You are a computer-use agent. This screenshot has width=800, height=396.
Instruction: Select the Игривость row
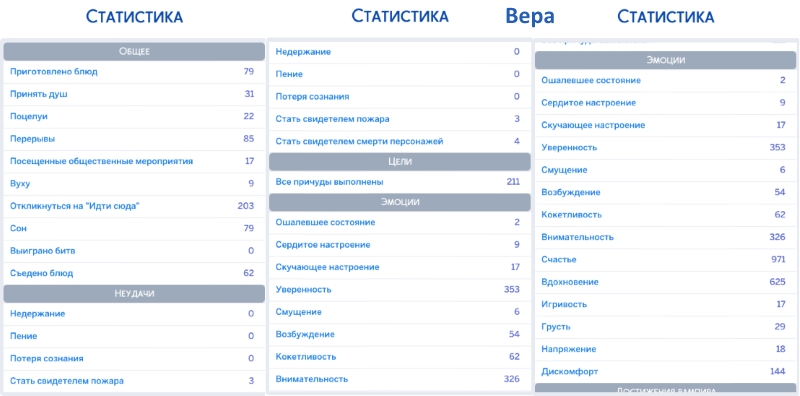pos(666,305)
